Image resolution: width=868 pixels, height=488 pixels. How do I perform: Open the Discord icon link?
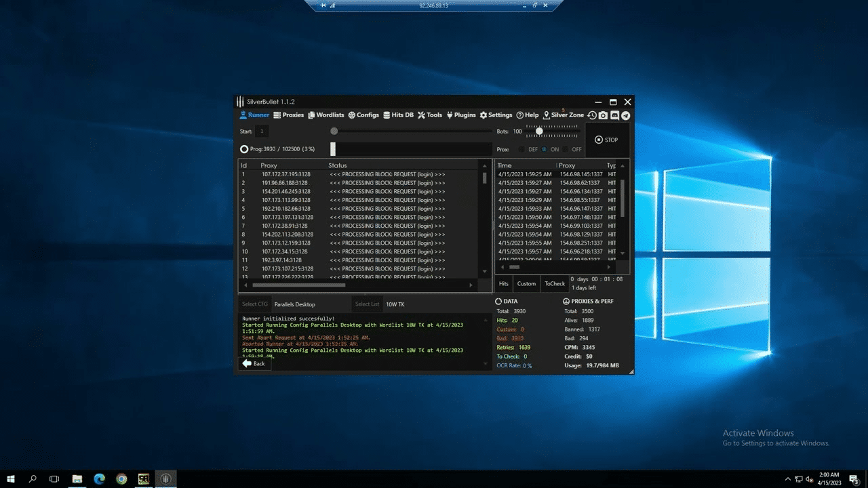614,115
